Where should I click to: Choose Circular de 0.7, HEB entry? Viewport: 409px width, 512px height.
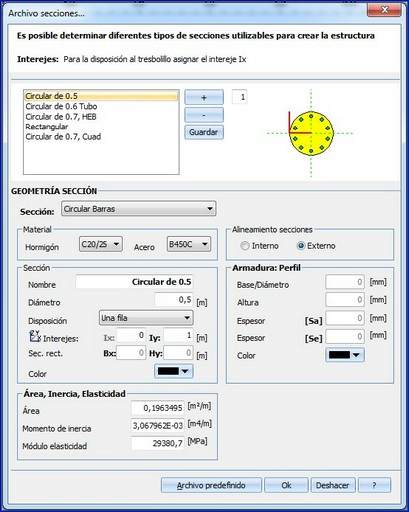coord(61,117)
